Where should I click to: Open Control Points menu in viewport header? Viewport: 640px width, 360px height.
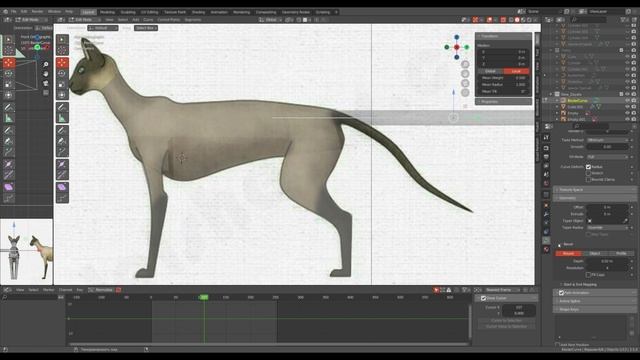pyautogui.click(x=169, y=19)
